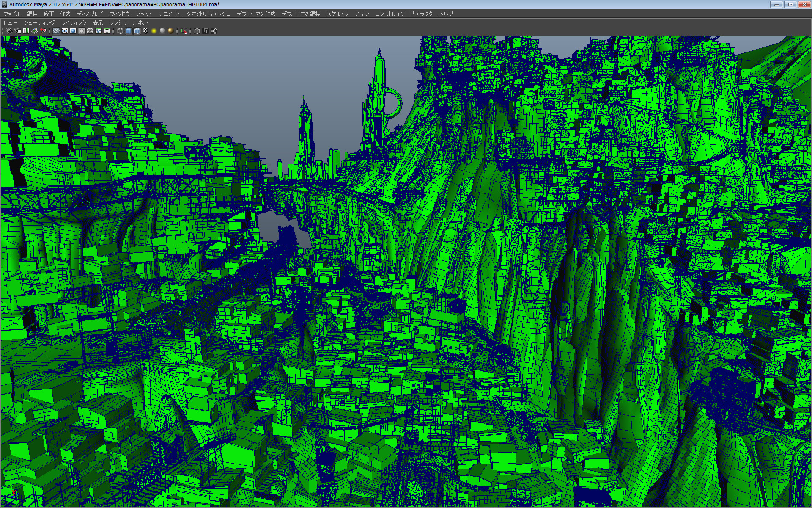Click the Bookmarks icon
Viewport: 812px width, 508px height.
point(26,31)
